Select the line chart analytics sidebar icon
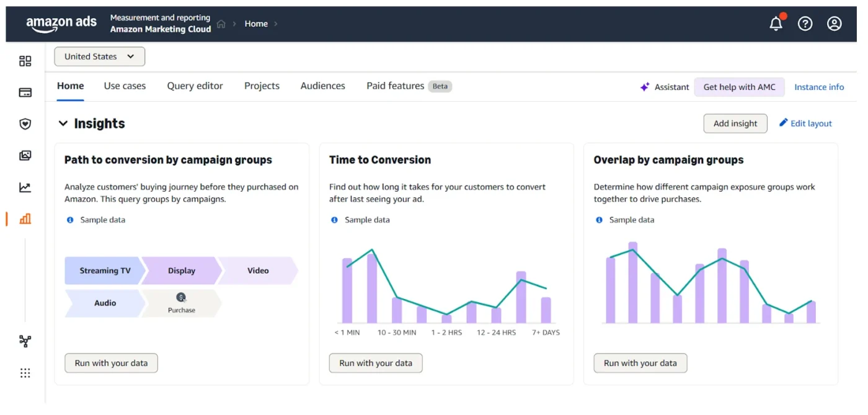This screenshot has width=868, height=415. pos(25,187)
